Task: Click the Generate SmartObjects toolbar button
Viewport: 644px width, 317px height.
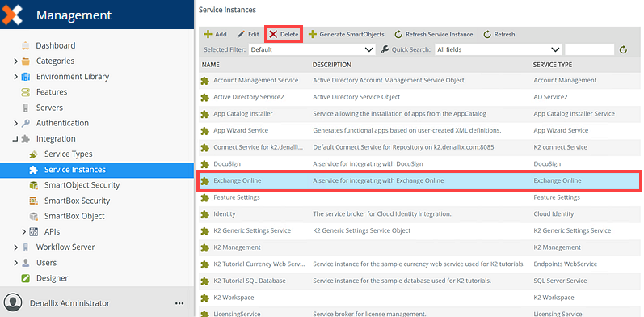Action: click(346, 35)
